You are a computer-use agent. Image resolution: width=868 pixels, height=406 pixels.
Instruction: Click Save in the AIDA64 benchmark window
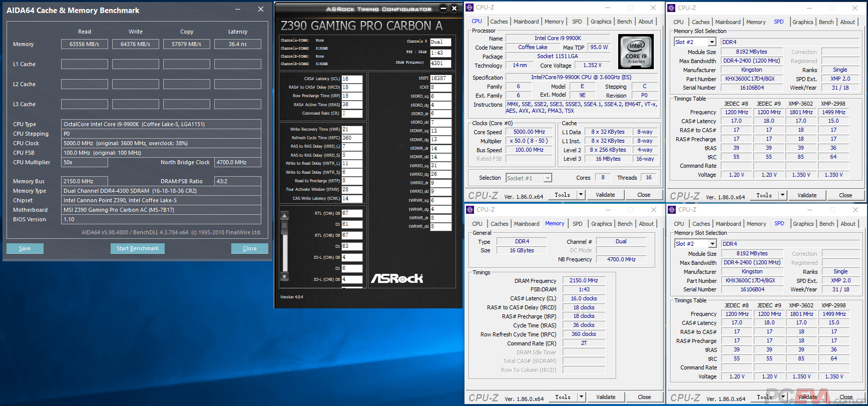click(x=25, y=248)
